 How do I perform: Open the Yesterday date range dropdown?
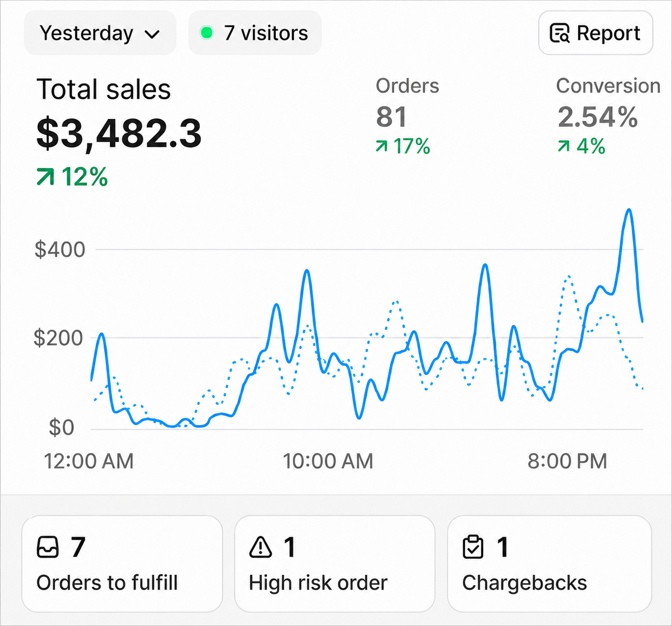(x=100, y=33)
